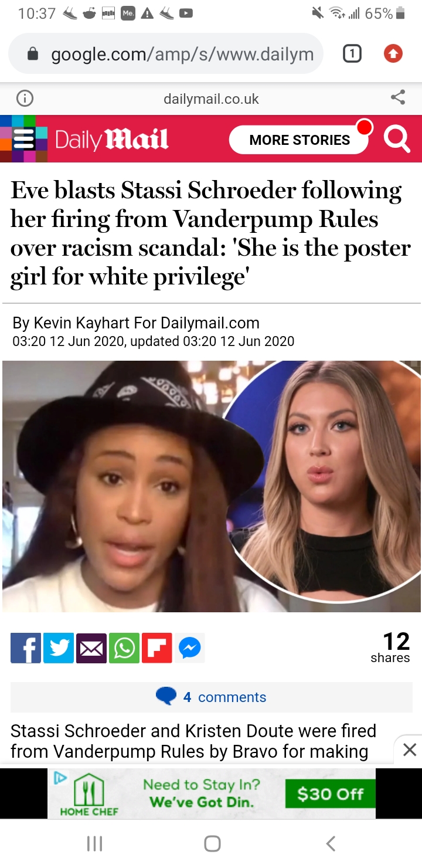The image size is (422, 868).
Task: Send article through Messenger icon
Action: 190,648
